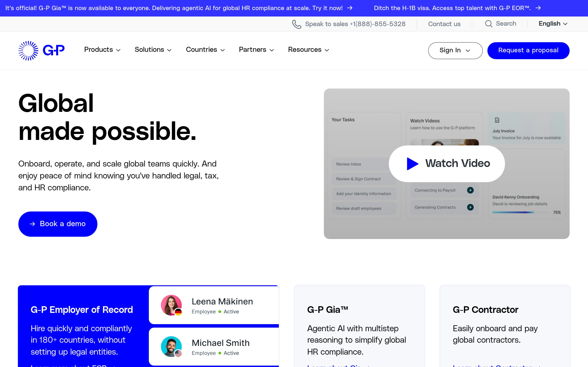Click the phone icon next to sales number
Image resolution: width=588 pixels, height=367 pixels.
(297, 24)
